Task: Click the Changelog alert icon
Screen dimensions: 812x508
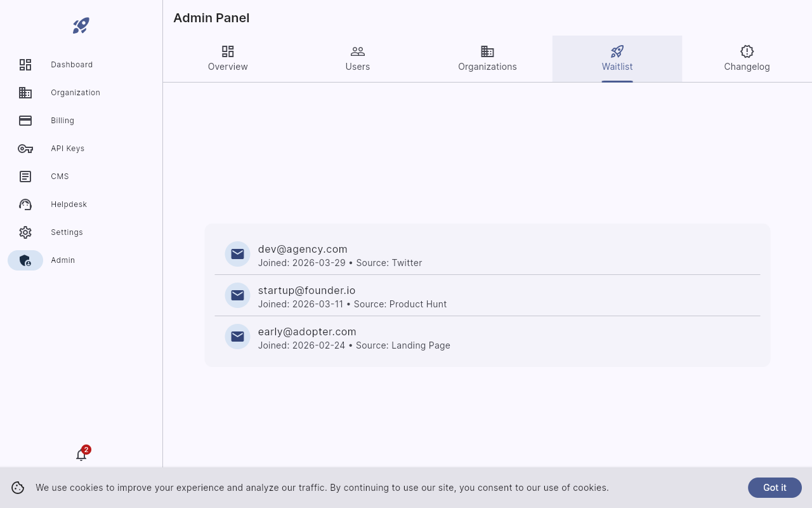Action: coord(747,51)
